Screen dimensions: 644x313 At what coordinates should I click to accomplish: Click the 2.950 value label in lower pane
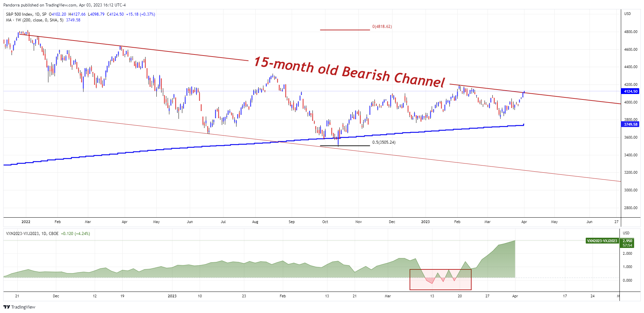pyautogui.click(x=627, y=241)
